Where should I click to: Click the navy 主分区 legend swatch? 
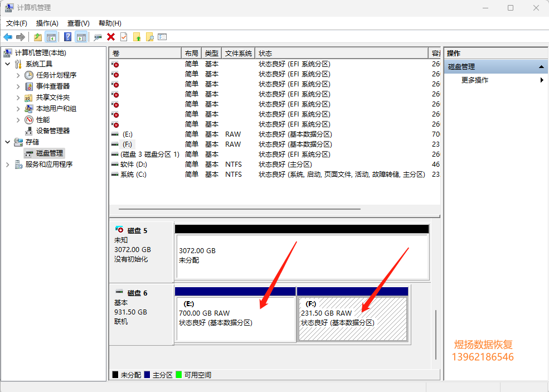147,375
